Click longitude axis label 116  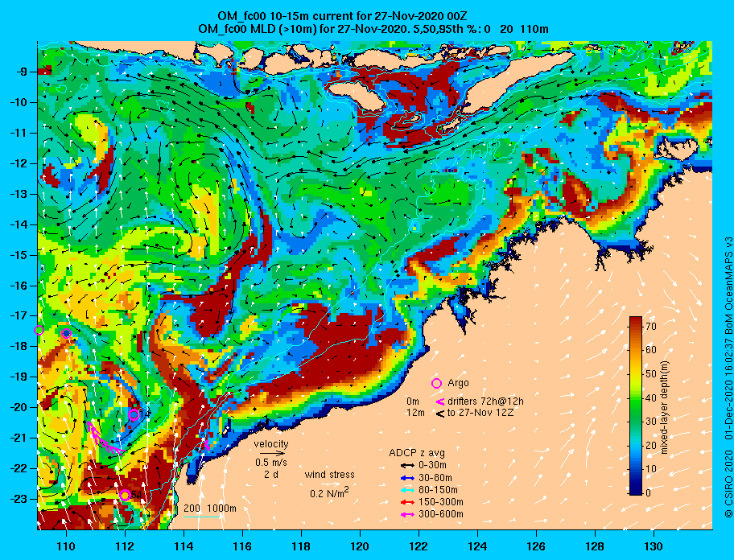242,546
